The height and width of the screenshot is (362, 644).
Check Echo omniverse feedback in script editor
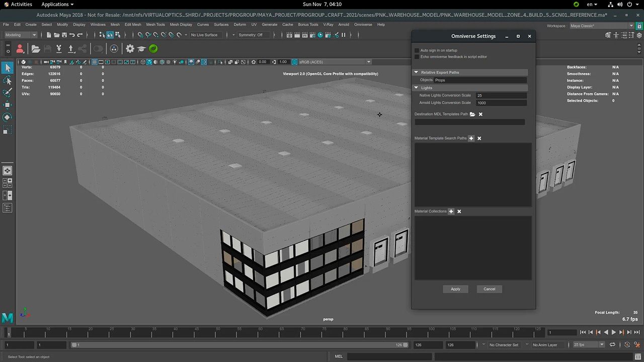[417, 57]
